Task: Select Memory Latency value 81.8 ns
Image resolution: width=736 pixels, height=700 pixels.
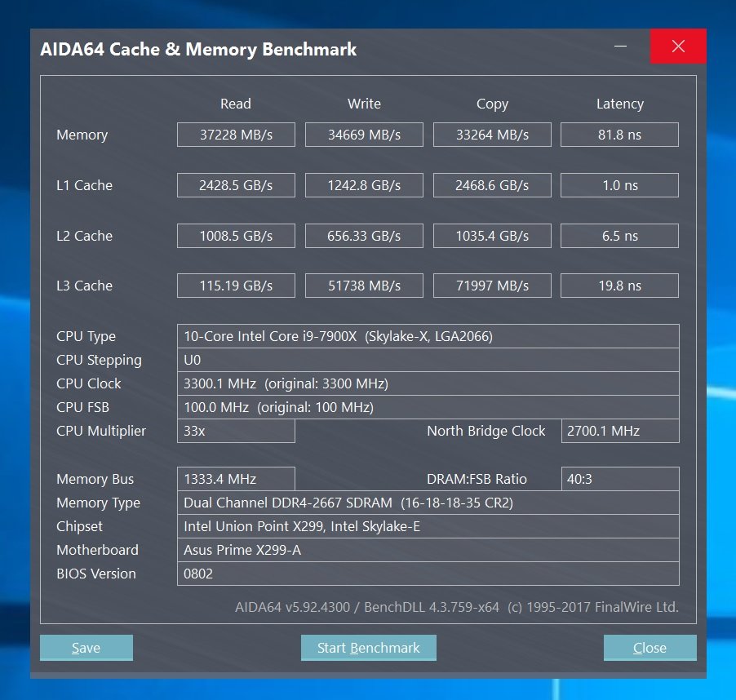Action: coord(619,135)
